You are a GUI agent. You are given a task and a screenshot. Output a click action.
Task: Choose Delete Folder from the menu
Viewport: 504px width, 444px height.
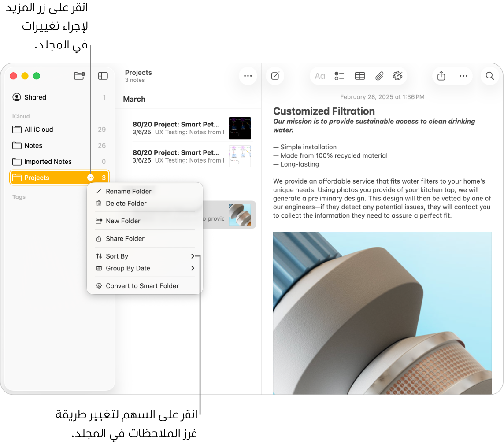click(145, 203)
